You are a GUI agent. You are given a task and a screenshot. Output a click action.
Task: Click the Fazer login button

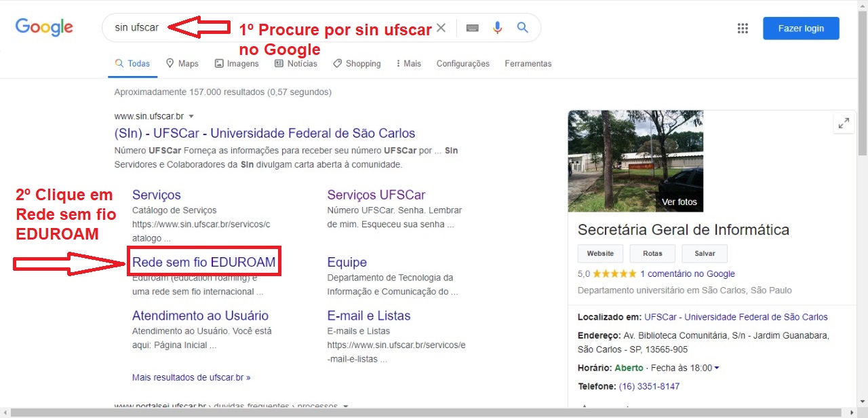[801, 28]
